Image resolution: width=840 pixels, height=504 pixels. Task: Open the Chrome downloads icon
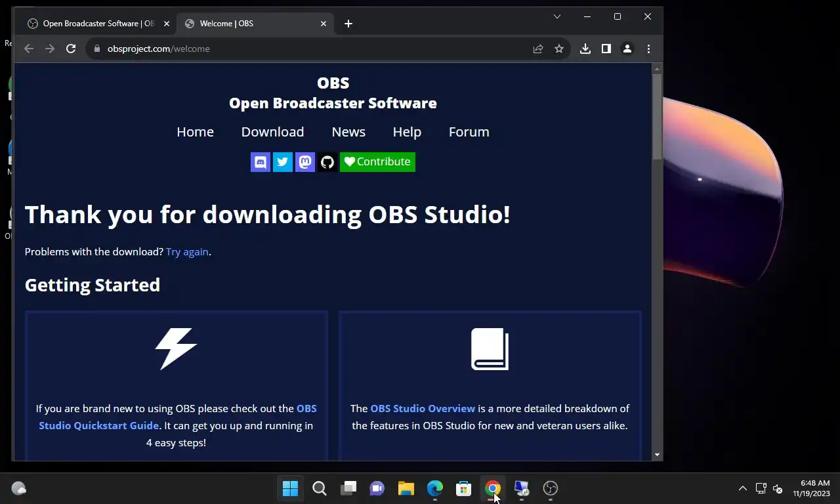[x=585, y=49]
